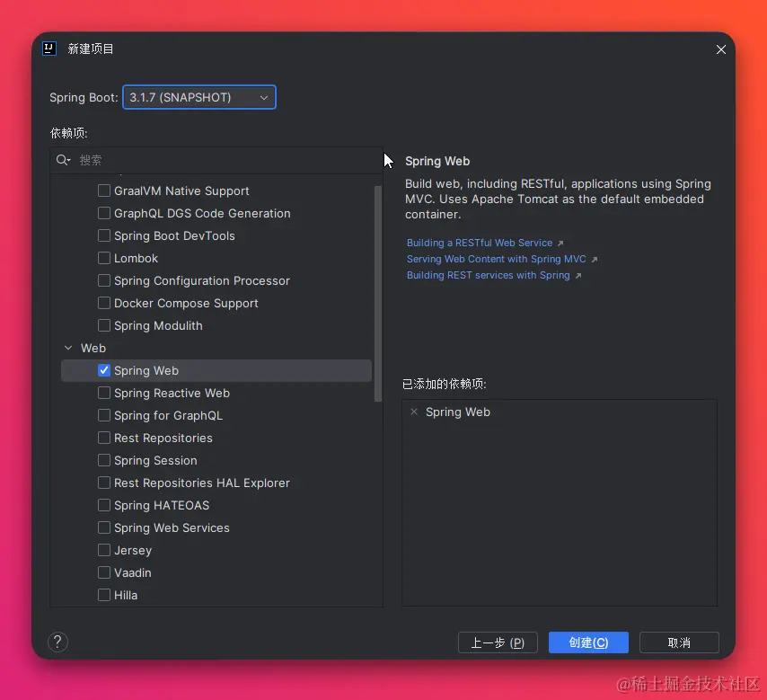
Task: Close the 新建项目 dialog
Action: (720, 49)
